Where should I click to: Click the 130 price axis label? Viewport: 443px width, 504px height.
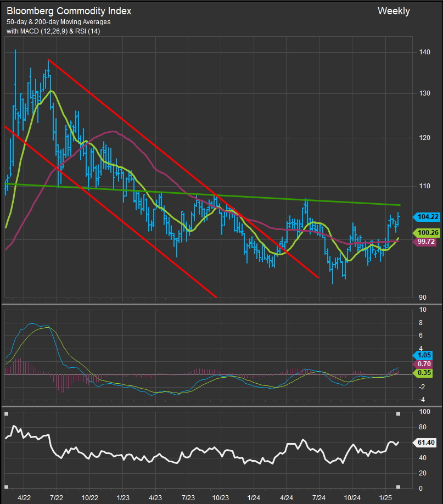424,93
